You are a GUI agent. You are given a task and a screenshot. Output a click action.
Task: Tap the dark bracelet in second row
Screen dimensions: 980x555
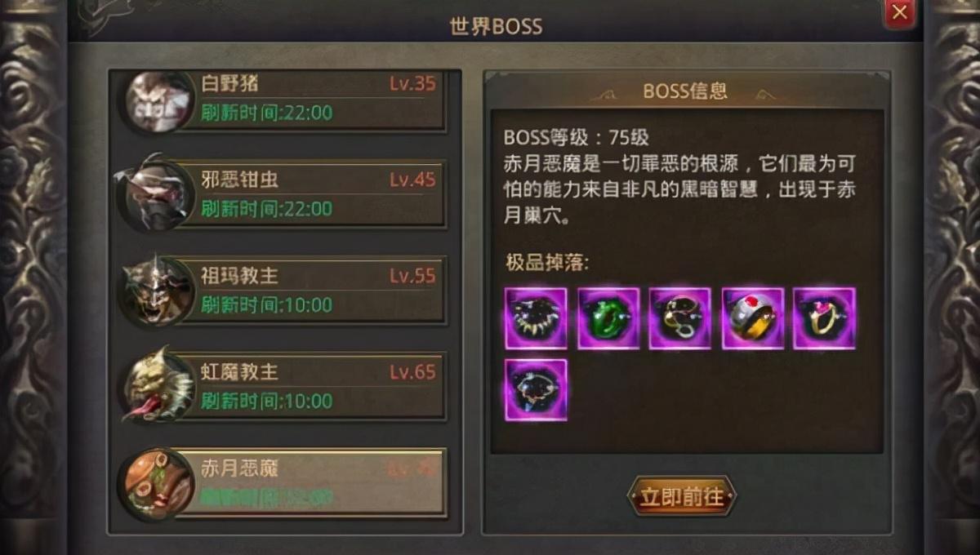coord(536,390)
